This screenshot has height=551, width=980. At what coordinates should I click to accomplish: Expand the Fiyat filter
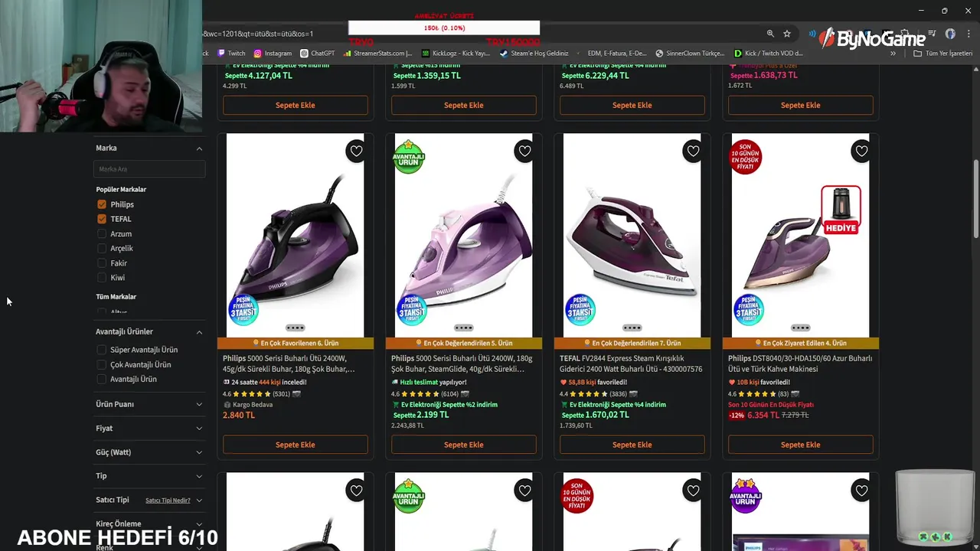(199, 429)
